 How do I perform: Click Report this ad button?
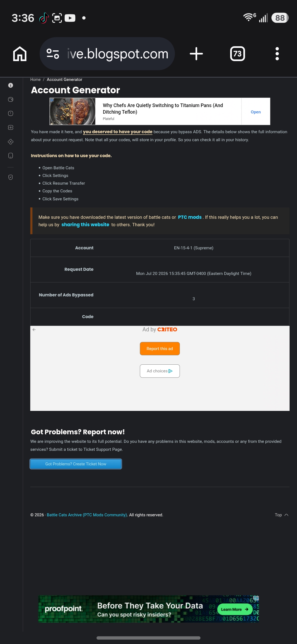coord(160,349)
